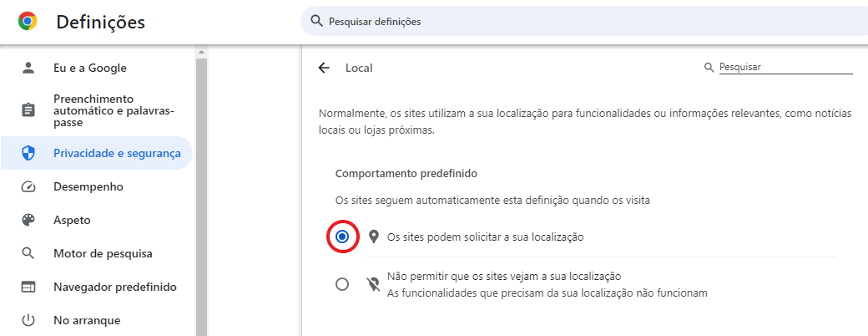Click the shield icon for Privacidade e segurança

click(x=28, y=154)
